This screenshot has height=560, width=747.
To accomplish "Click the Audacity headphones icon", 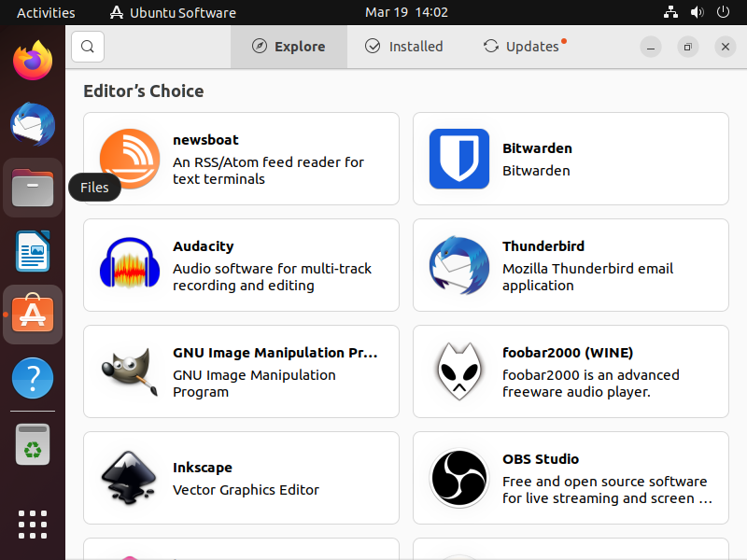I will (130, 263).
